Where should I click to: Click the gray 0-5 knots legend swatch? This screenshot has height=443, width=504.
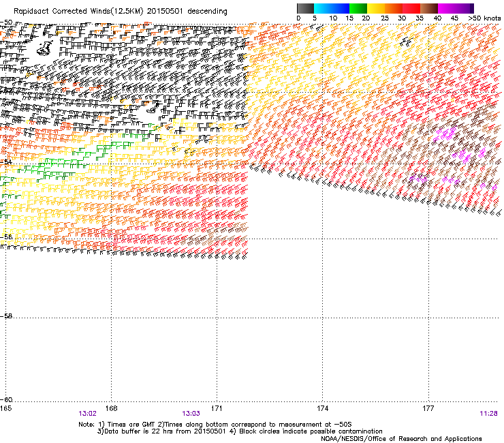tap(305, 8)
